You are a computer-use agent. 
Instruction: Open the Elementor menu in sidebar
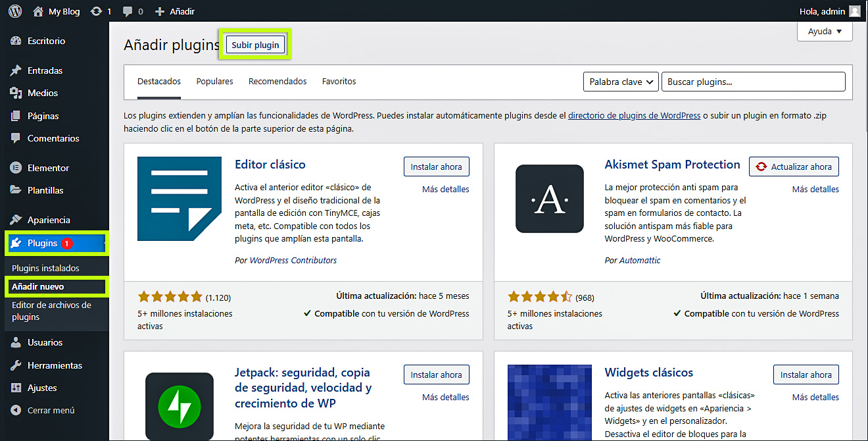[47, 168]
